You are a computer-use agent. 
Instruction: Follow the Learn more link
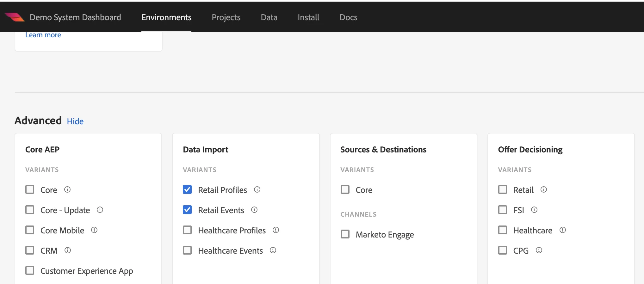pos(43,35)
